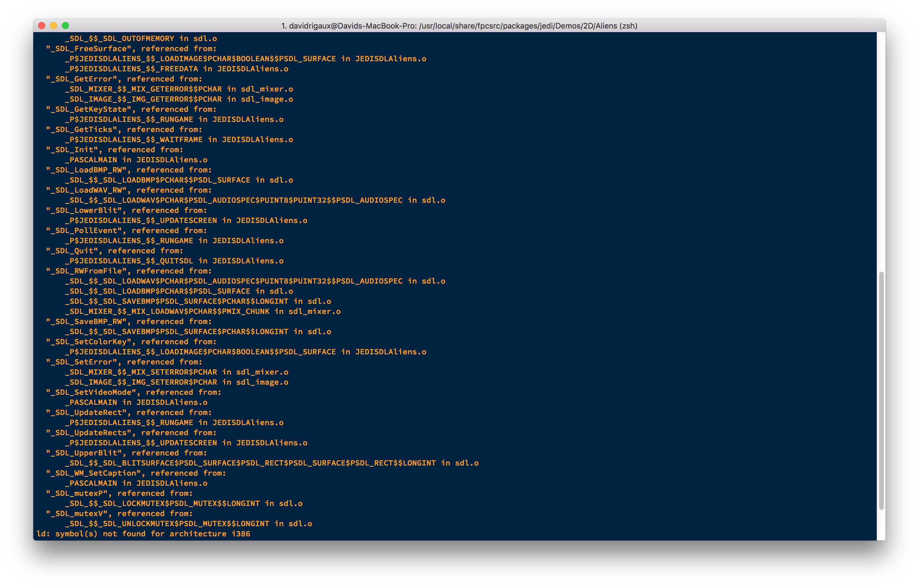Click the IMG_GETERROR$$PCHAR in sdl_image.o line
Viewport: 919px width, 588px height.
coord(179,99)
